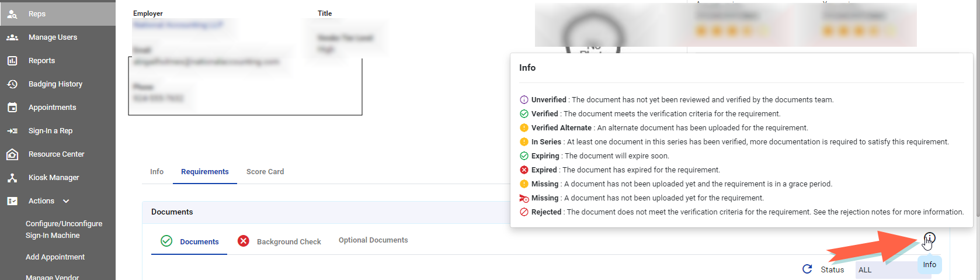Click the Manage Users people icon
Screen dimensions: 980x280
click(x=12, y=37)
